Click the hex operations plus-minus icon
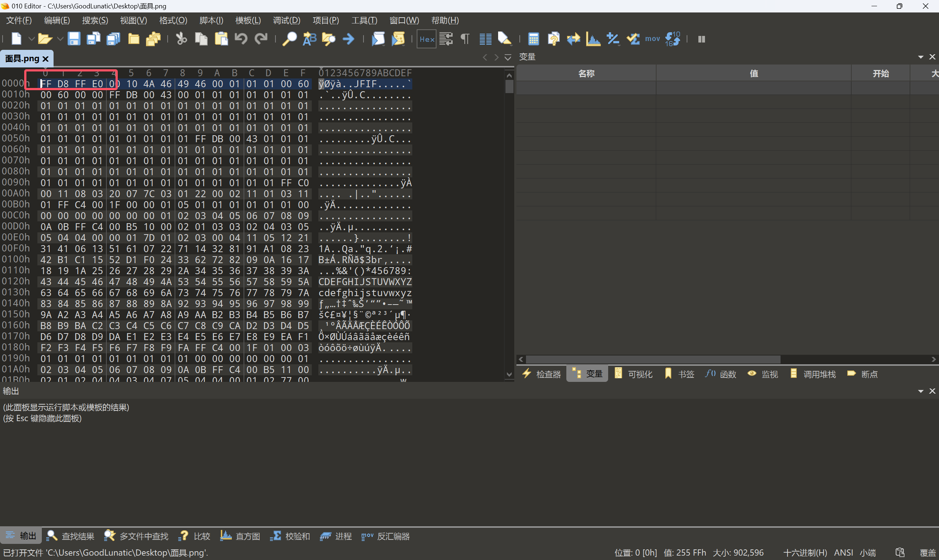The image size is (939, 560). [x=613, y=39]
